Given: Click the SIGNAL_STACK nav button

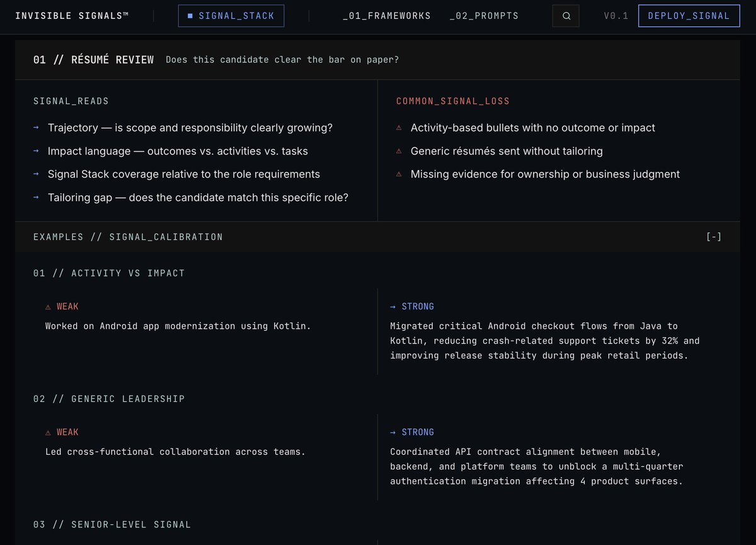Looking at the screenshot, I should [x=231, y=16].
